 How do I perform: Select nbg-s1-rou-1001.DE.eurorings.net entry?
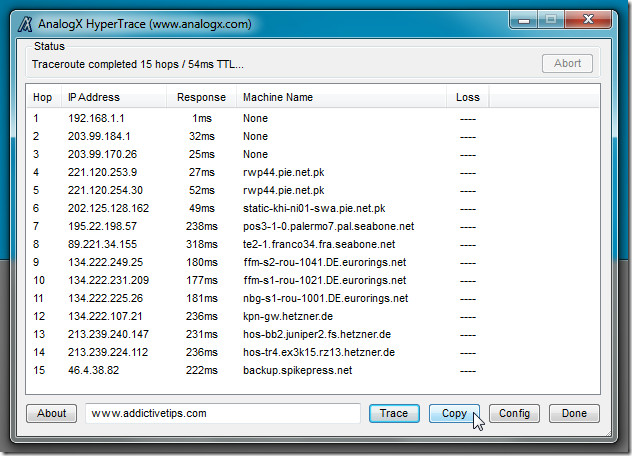click(x=325, y=298)
